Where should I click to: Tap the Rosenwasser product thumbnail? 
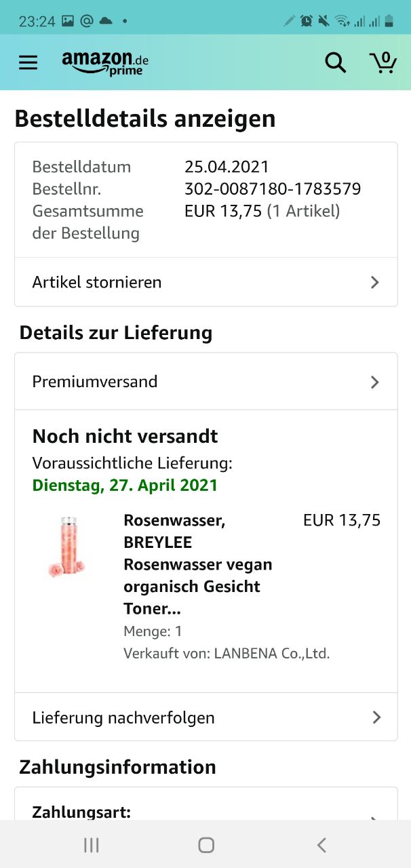pyautogui.click(x=66, y=547)
